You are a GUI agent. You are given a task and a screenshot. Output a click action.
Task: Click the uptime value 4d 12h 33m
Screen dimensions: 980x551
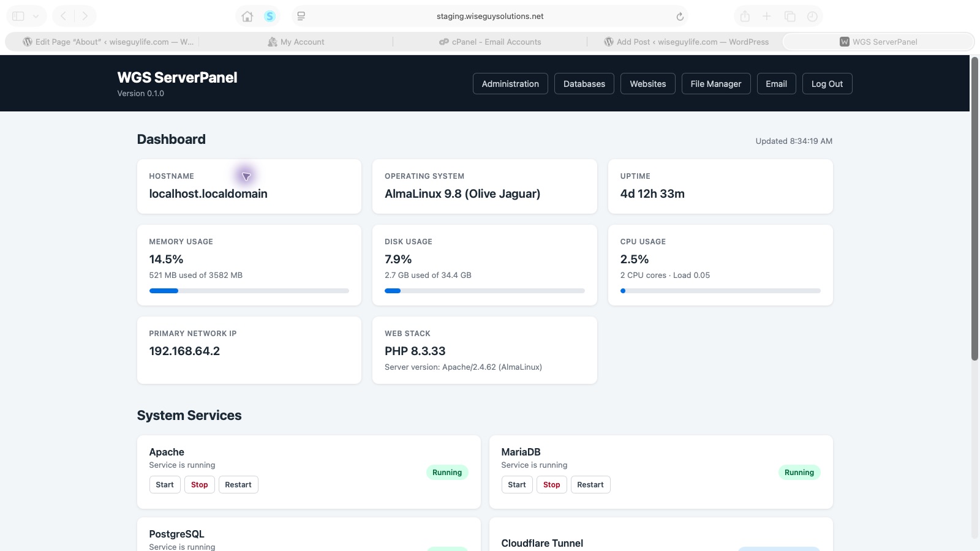652,193
